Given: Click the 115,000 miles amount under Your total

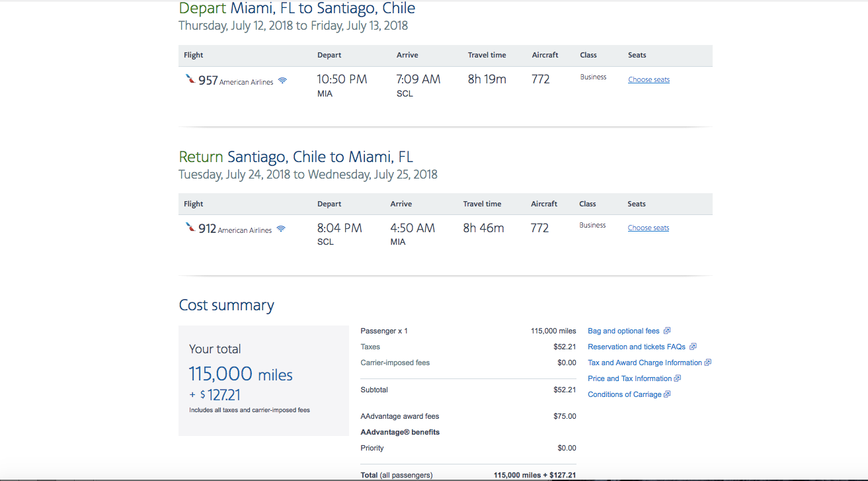Looking at the screenshot, I should click(x=241, y=374).
